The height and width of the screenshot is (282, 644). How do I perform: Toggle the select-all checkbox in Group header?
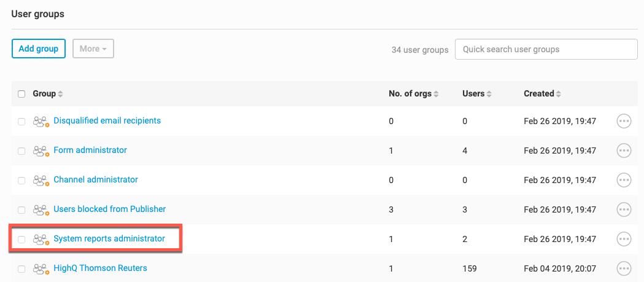coord(21,94)
